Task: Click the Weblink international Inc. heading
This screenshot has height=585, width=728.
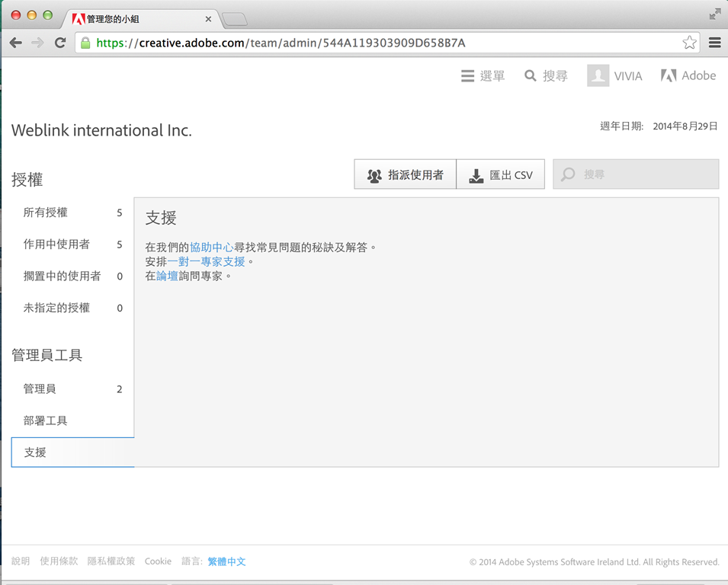Action: point(101,130)
